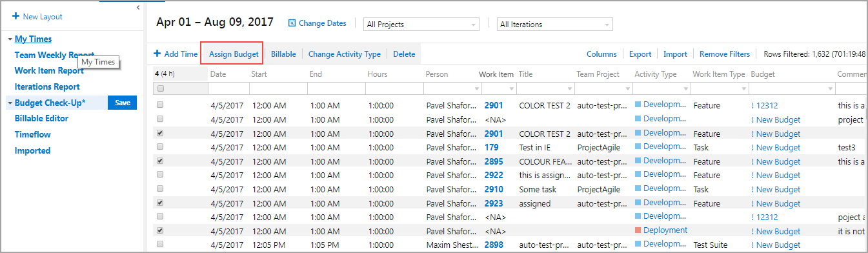Collapse the Budget Check-Up* section
868x253 pixels.
[10, 103]
